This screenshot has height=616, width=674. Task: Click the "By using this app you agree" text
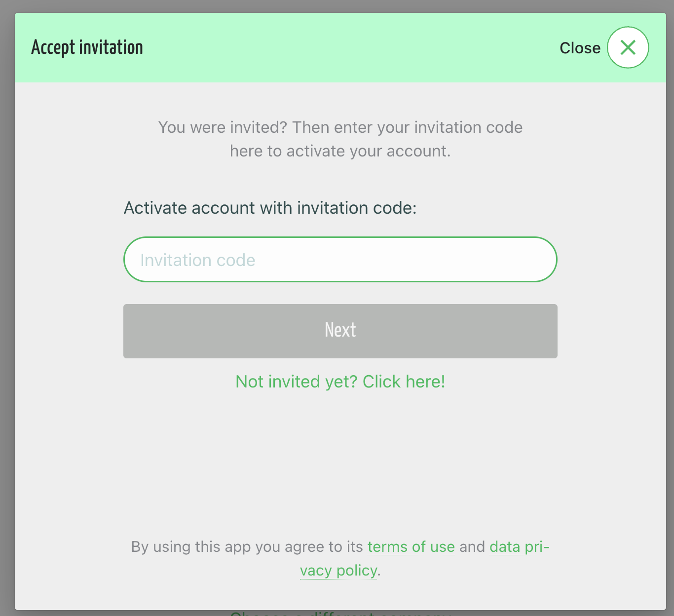click(247, 546)
